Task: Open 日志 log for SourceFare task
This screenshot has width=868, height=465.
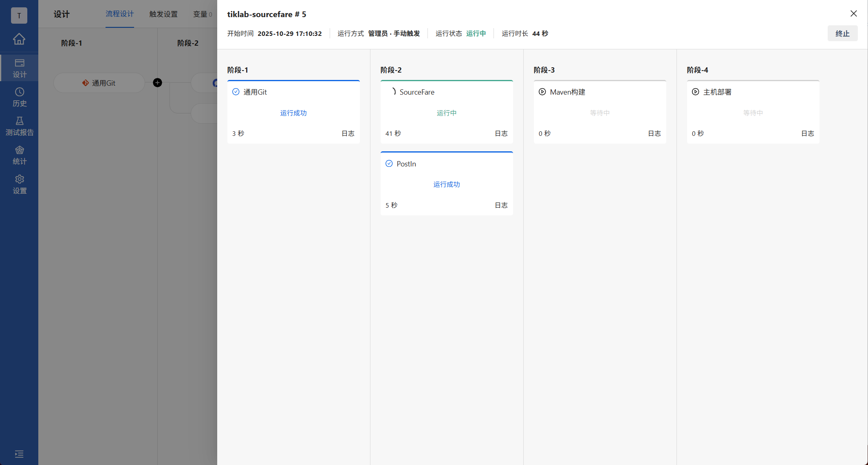Action: (x=501, y=133)
